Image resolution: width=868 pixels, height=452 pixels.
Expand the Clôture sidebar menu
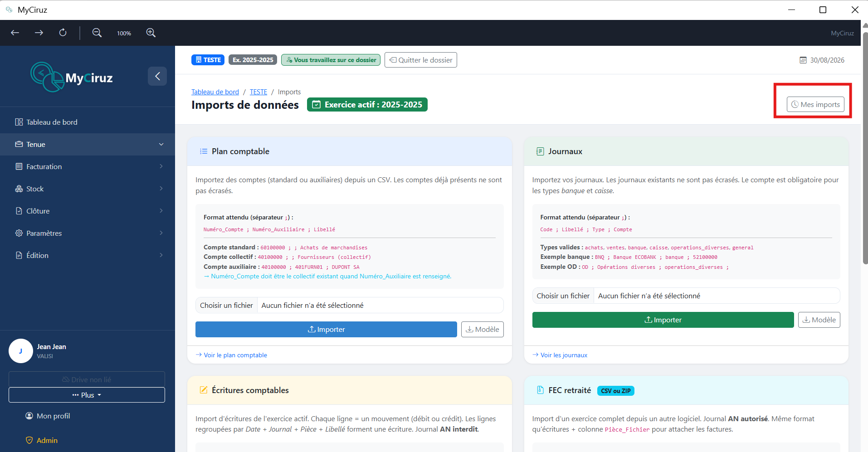pos(88,211)
